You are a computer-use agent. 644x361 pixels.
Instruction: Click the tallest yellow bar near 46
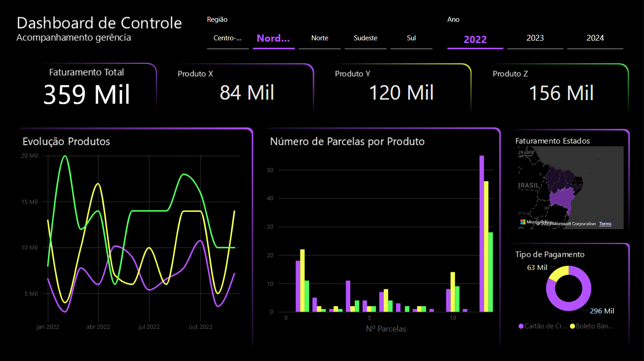coord(486,246)
